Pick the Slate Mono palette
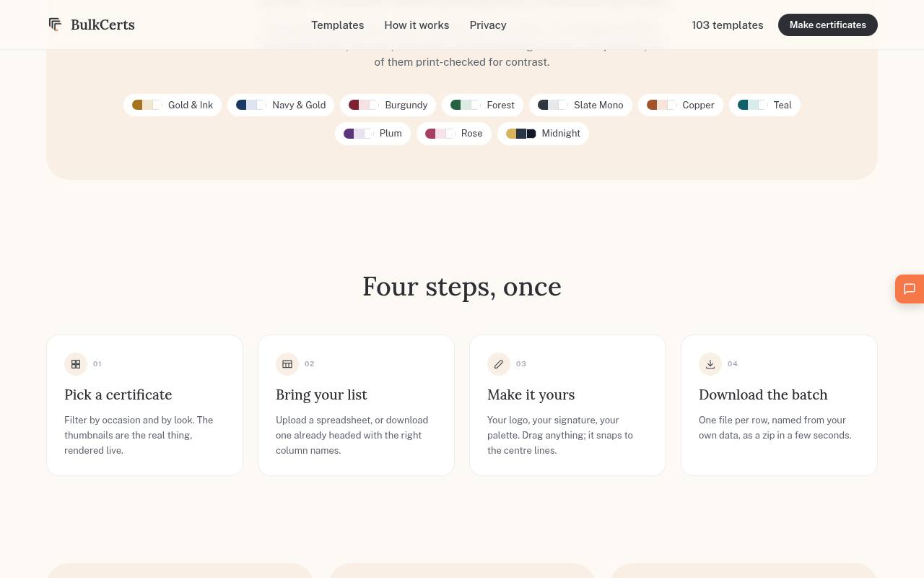The image size is (924, 578). pyautogui.click(x=580, y=105)
